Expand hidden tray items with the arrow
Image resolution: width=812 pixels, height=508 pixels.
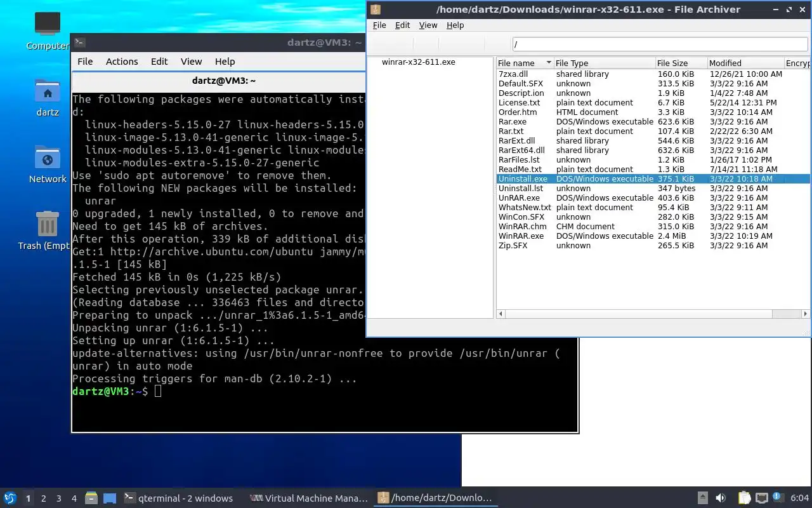pyautogui.click(x=702, y=498)
